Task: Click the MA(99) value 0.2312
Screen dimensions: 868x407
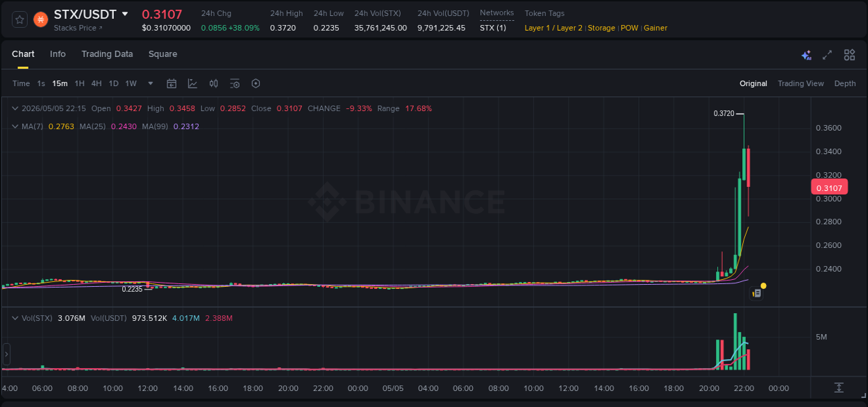Action: 186,126
